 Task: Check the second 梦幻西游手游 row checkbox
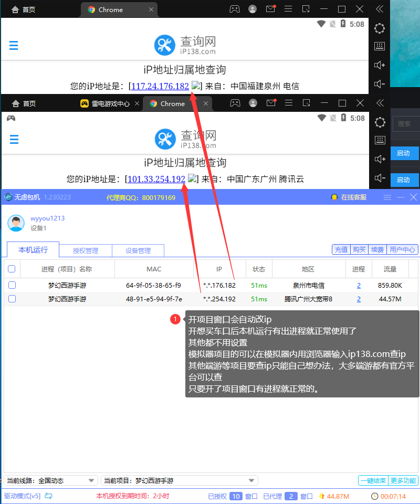pos(12,299)
